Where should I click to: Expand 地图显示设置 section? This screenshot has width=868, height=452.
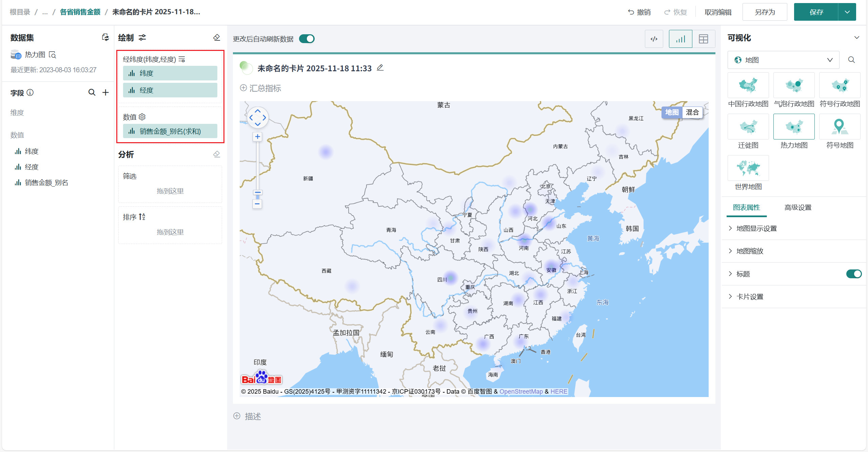point(756,228)
